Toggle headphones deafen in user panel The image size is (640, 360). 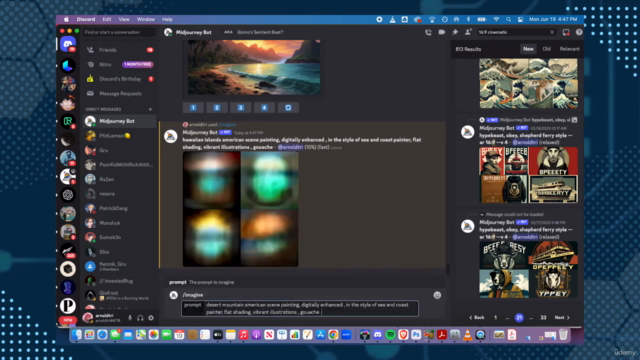[140, 318]
